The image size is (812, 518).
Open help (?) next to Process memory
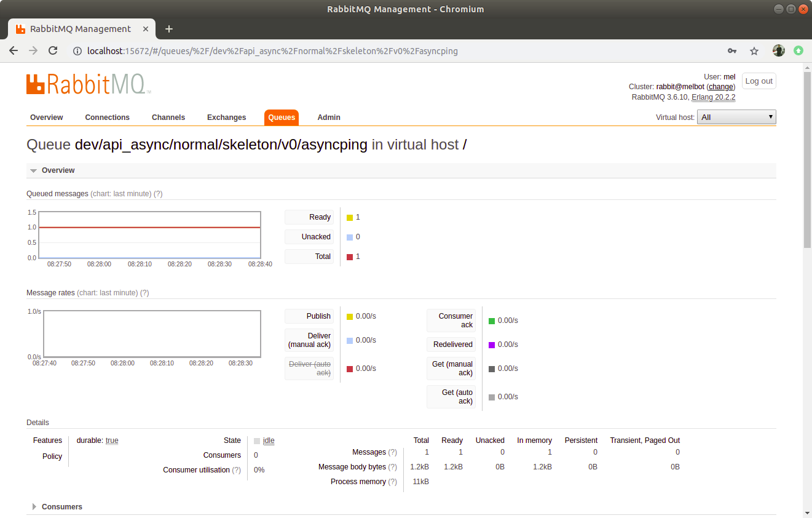tap(393, 482)
